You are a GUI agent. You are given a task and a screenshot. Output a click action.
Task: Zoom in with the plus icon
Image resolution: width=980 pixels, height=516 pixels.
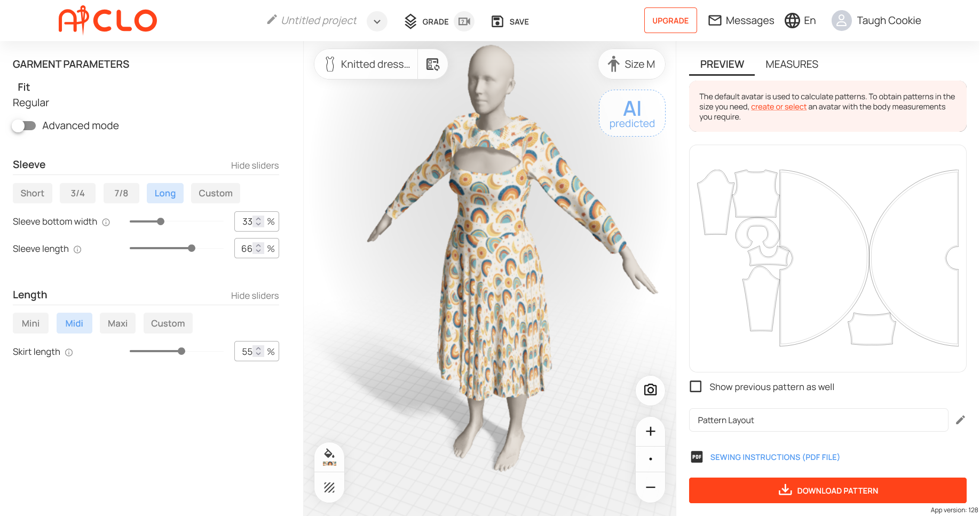point(650,431)
